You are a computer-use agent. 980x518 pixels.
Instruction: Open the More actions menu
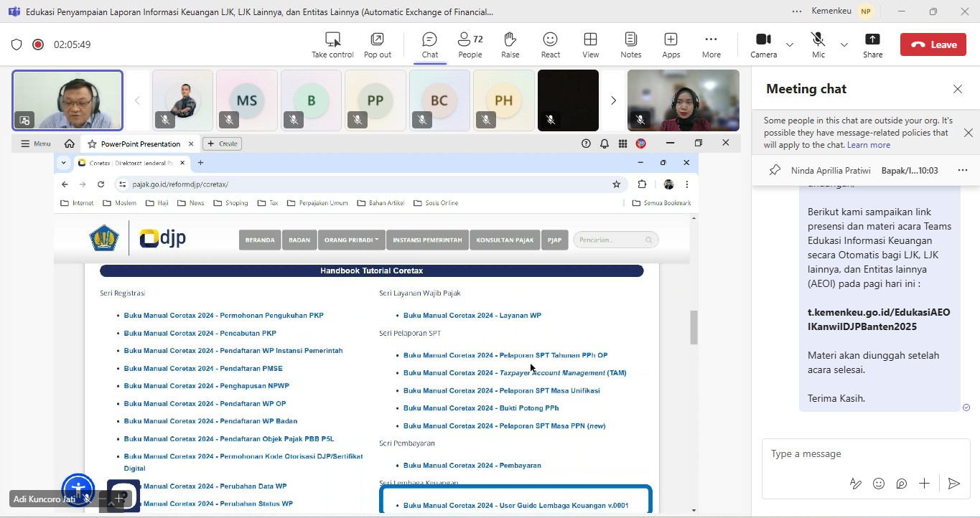tap(711, 44)
